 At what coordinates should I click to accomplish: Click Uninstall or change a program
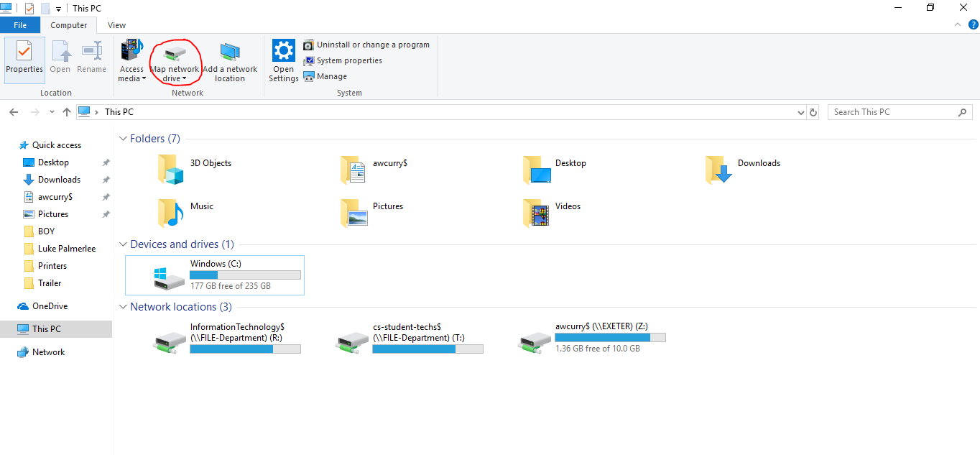point(366,45)
